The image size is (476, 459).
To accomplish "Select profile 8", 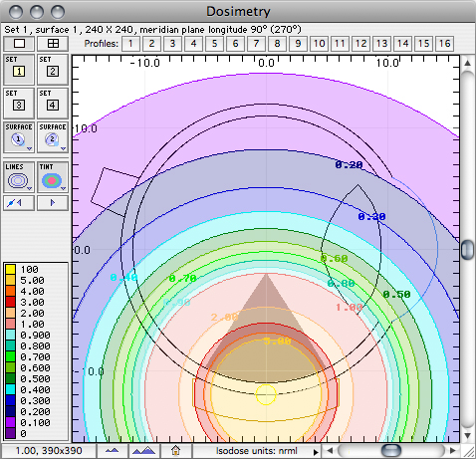I will 277,44.
